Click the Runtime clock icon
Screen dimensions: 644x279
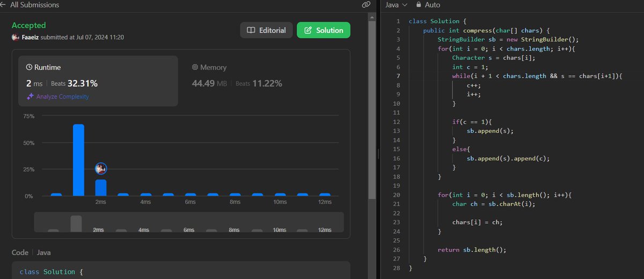[29, 68]
